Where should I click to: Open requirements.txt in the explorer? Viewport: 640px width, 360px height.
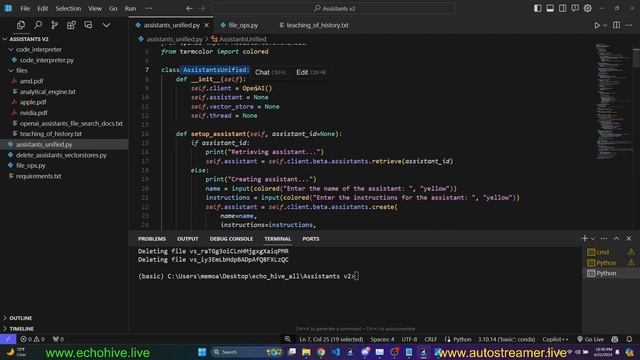coord(38,176)
